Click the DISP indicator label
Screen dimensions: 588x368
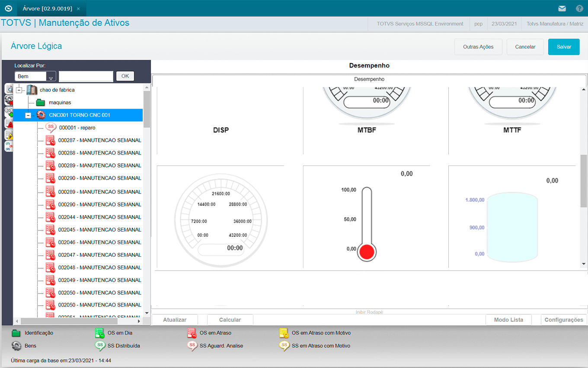click(x=221, y=130)
